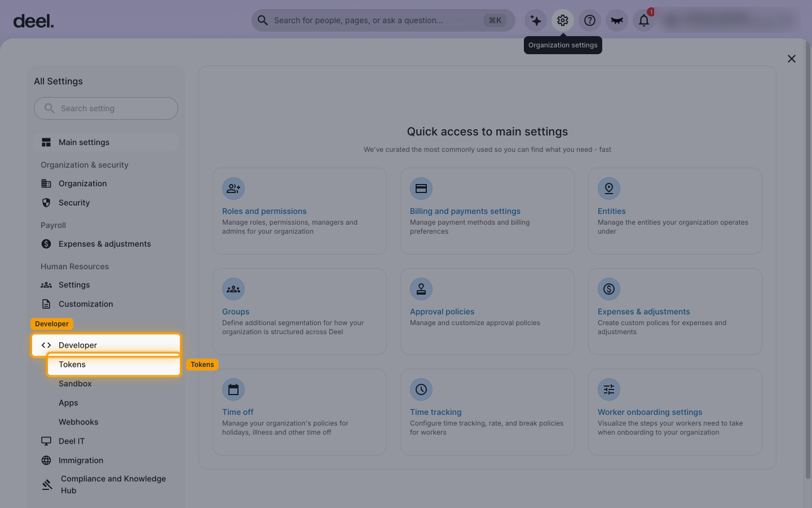Screen dimensions: 812x508
Task: Click the Time off calendar icon
Action: 233,389
